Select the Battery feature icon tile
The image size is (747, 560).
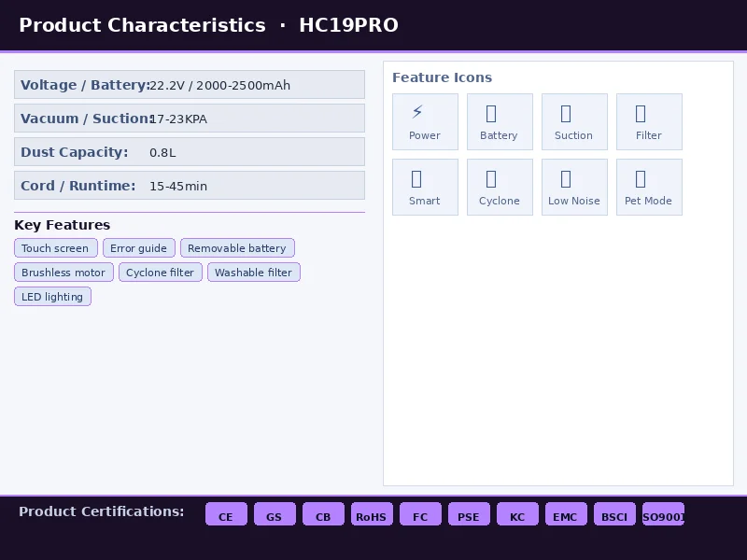pos(500,122)
